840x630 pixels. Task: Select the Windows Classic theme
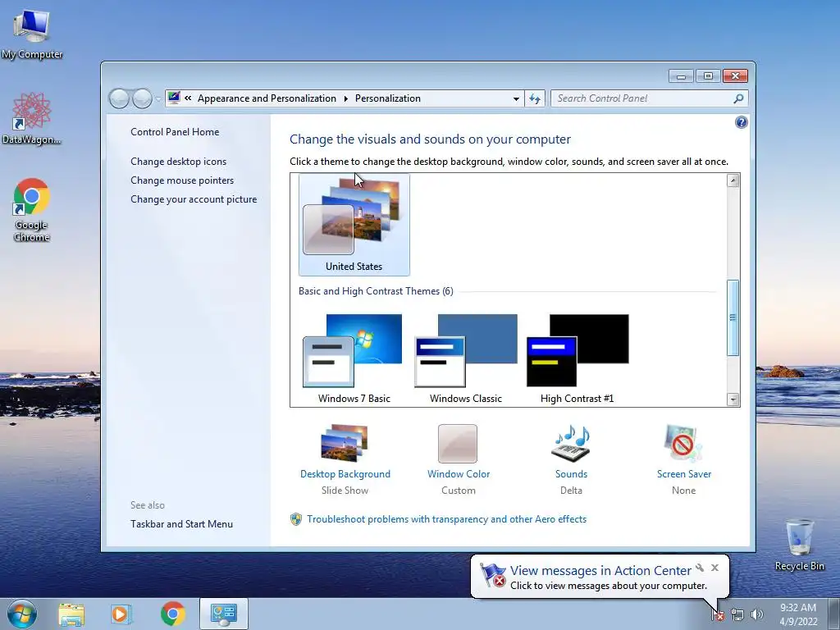pyautogui.click(x=466, y=358)
